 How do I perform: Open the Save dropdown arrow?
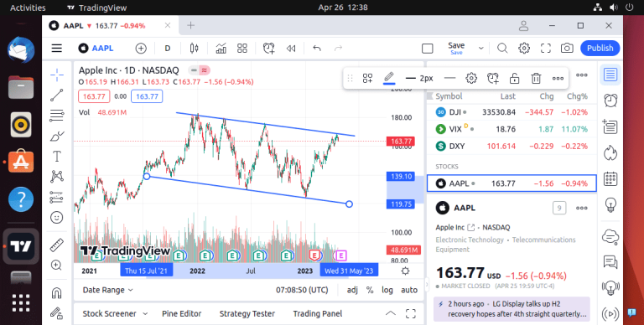pyautogui.click(x=481, y=49)
